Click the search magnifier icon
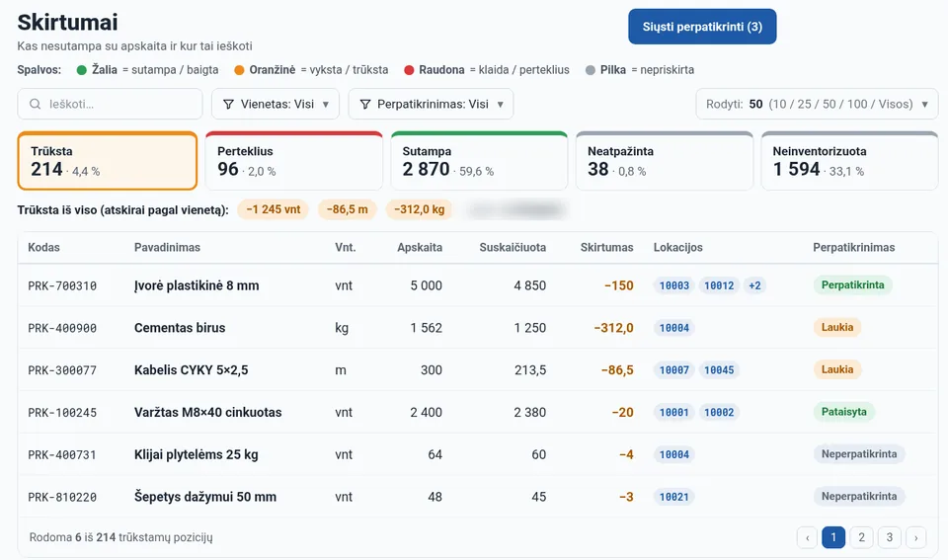Screen dimensions: 948x560 (36, 104)
